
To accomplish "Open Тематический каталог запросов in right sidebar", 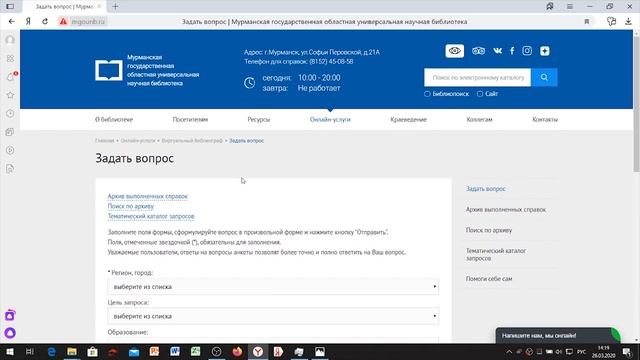I will pyautogui.click(x=496, y=254).
